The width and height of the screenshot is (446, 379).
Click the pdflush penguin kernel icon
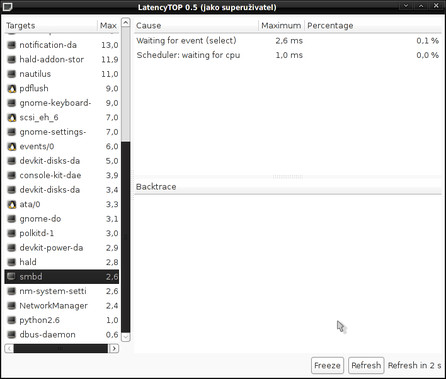(x=12, y=89)
